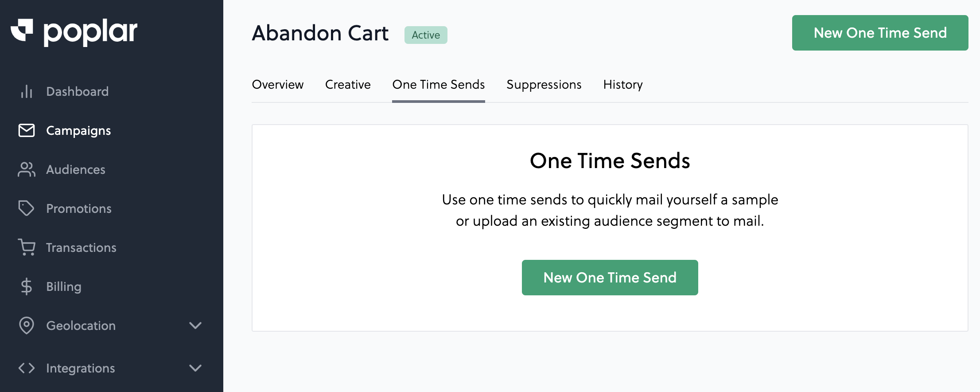Open the Audiences menu label

pyautogui.click(x=76, y=169)
